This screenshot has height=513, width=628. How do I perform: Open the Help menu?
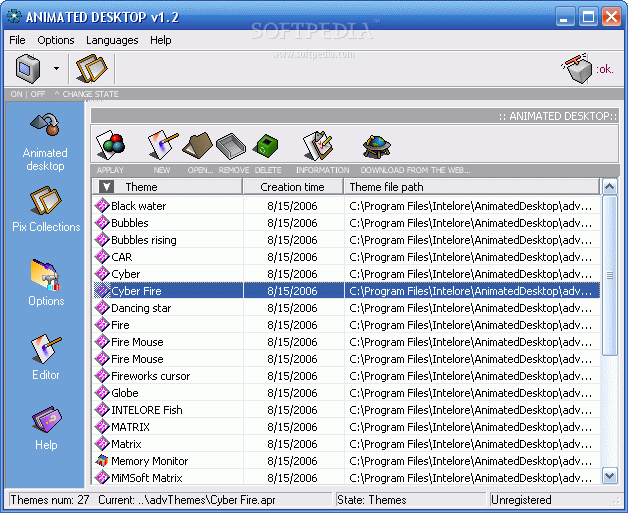point(161,40)
